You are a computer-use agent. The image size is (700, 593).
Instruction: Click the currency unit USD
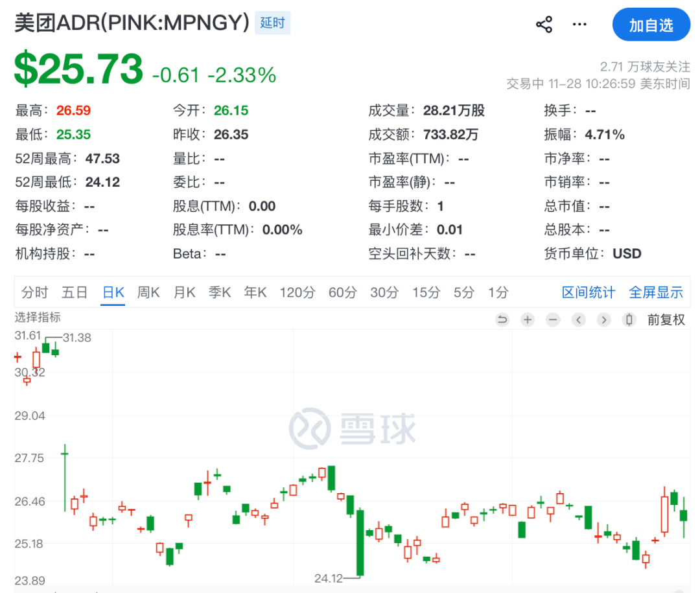[x=627, y=253]
